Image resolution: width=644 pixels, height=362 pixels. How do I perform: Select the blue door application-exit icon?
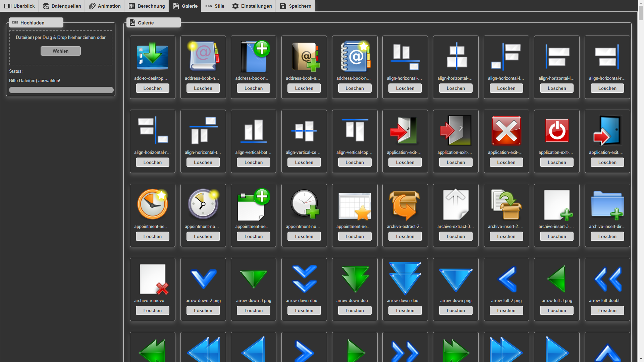click(x=607, y=130)
